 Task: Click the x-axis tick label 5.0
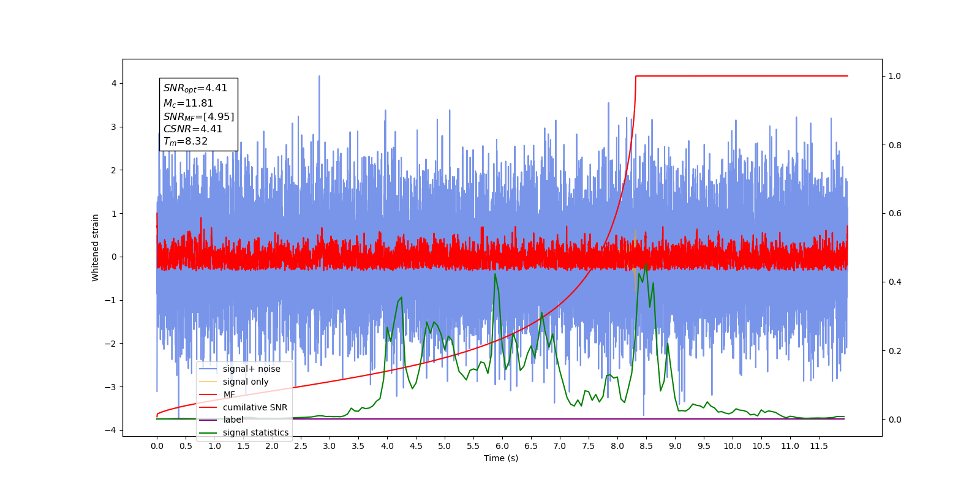pos(445,446)
